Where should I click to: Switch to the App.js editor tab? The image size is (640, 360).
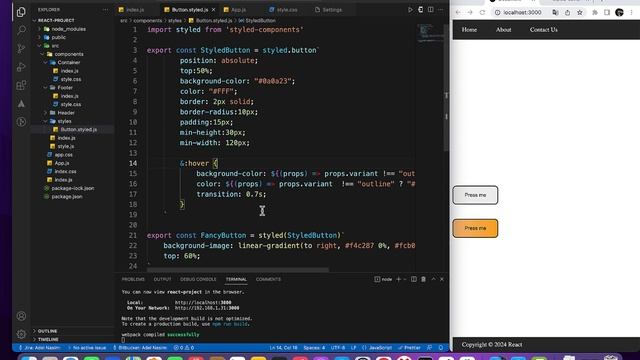(x=238, y=9)
